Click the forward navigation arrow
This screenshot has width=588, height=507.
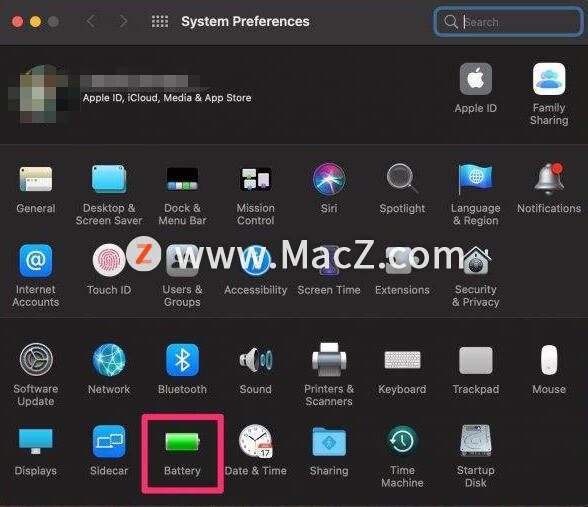tap(123, 21)
